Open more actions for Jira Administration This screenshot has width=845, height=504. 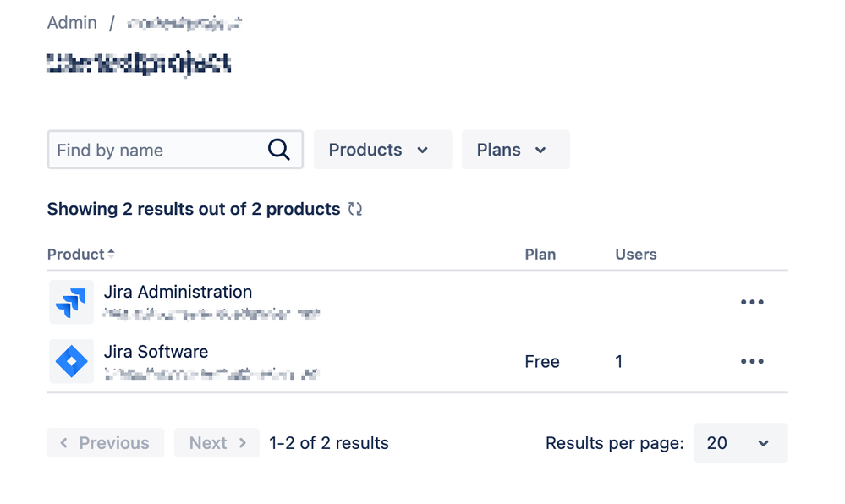coord(752,302)
